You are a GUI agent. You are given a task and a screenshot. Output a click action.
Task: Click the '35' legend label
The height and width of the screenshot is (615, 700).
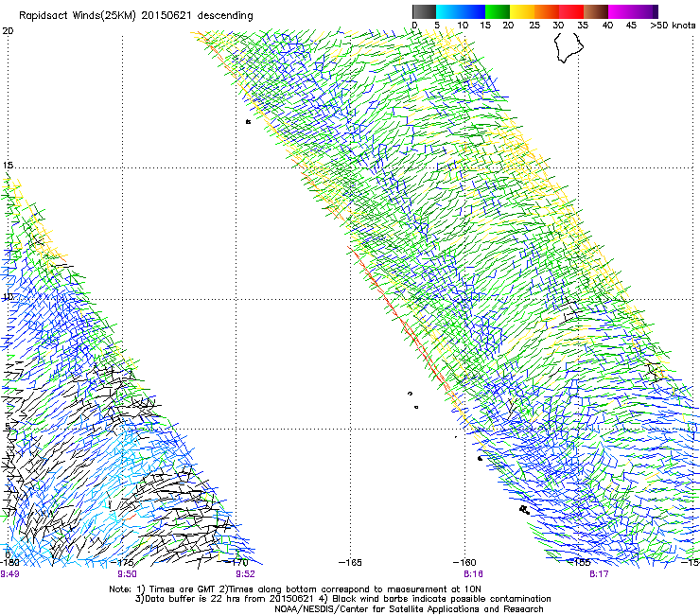coord(583,26)
